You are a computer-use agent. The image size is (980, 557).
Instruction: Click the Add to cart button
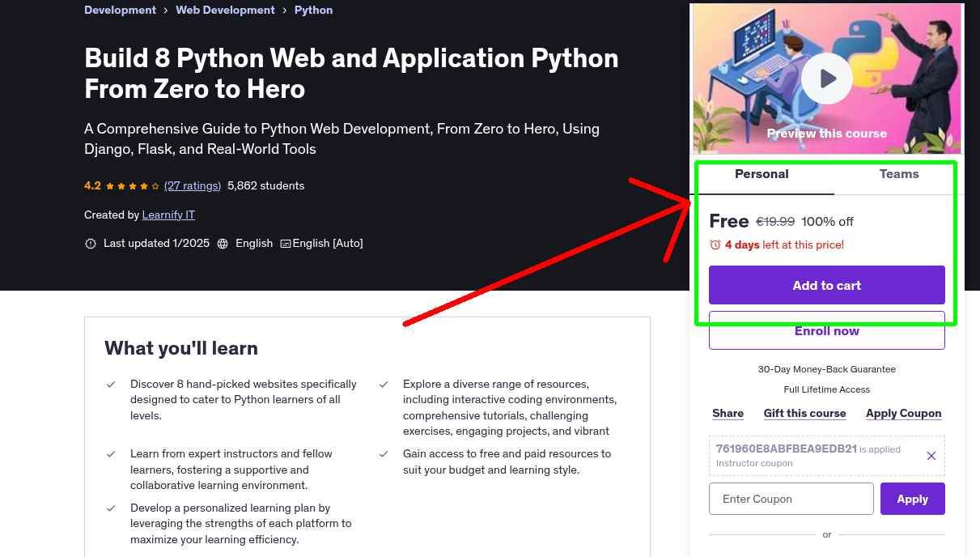coord(827,285)
